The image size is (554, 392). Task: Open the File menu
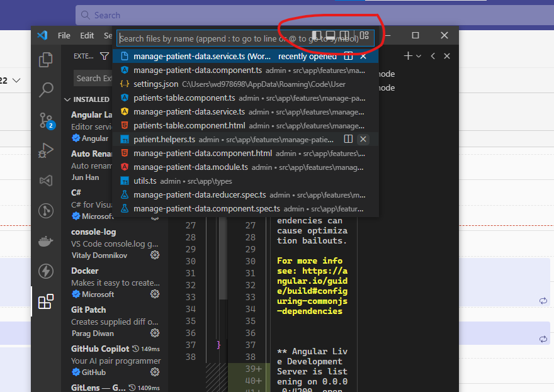coord(64,36)
